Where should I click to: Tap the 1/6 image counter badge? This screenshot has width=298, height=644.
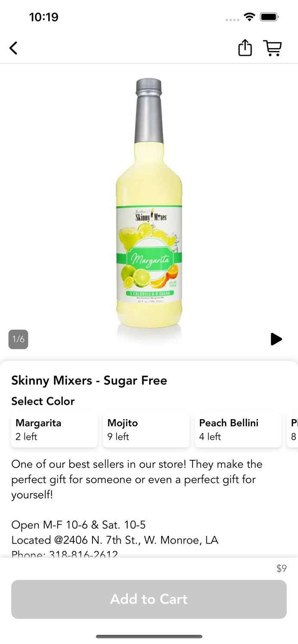[18, 339]
